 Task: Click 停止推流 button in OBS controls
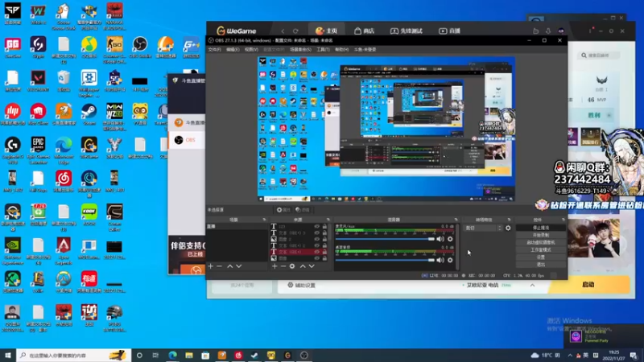pyautogui.click(x=540, y=228)
